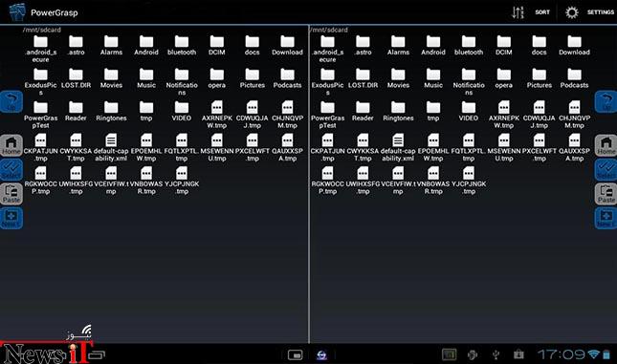Image resolution: width=617 pixels, height=364 pixels.
Task: Open the Music folder in the right pane
Action: click(433, 78)
